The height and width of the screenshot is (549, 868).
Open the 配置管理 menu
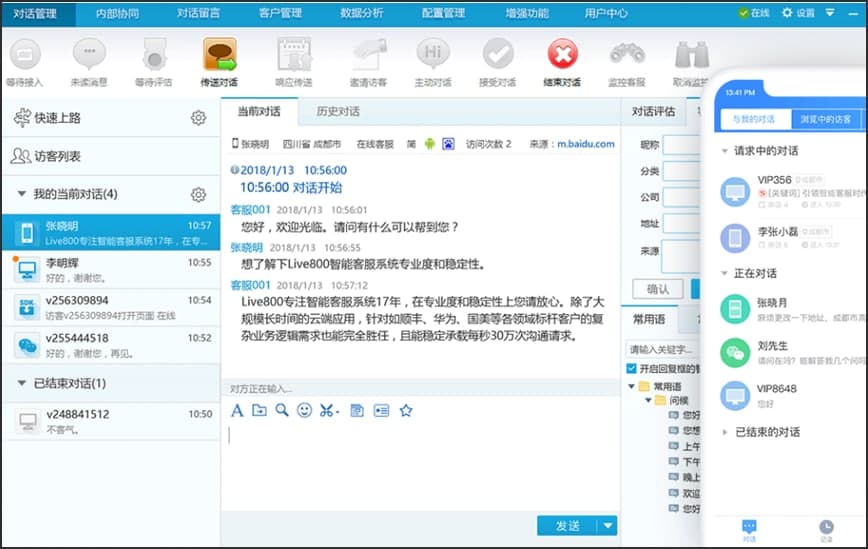(443, 13)
